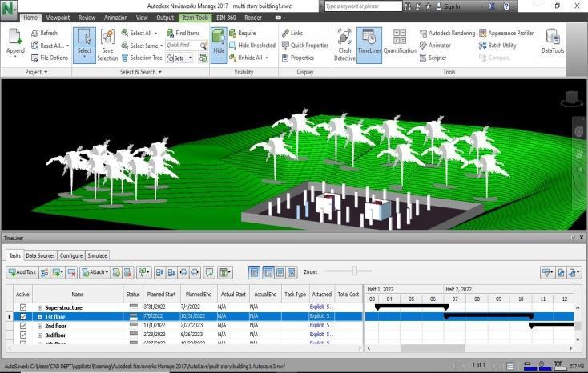Click the Append file icon
Viewport: 588px width, 373px height.
point(15,38)
